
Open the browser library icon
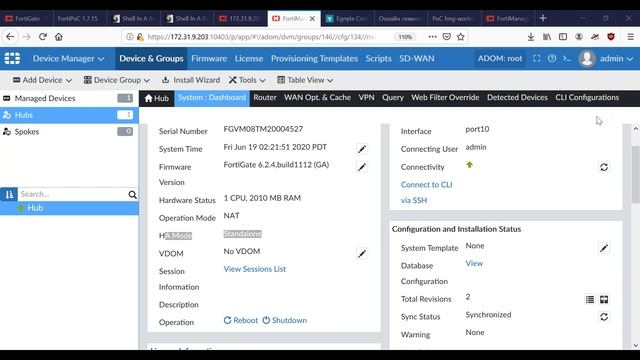[x=547, y=37]
